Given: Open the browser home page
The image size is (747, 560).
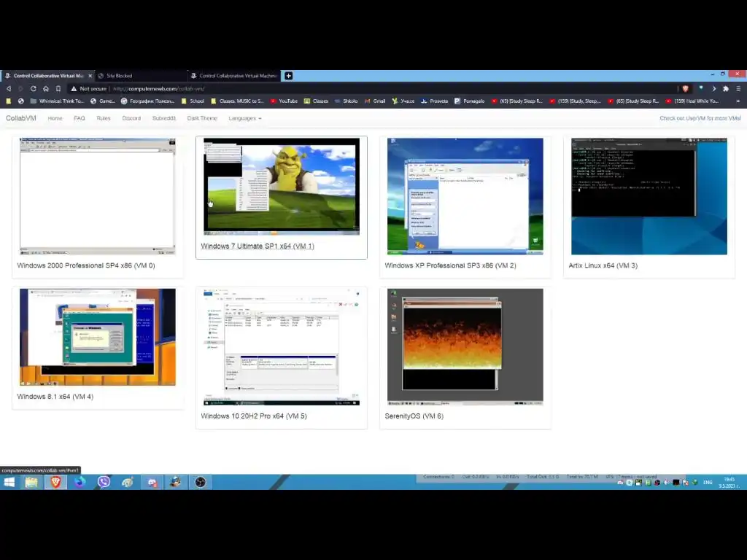Looking at the screenshot, I should pyautogui.click(x=46, y=88).
